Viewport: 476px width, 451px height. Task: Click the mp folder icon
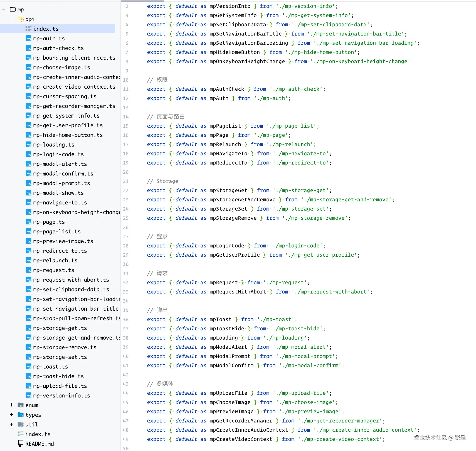point(13,9)
